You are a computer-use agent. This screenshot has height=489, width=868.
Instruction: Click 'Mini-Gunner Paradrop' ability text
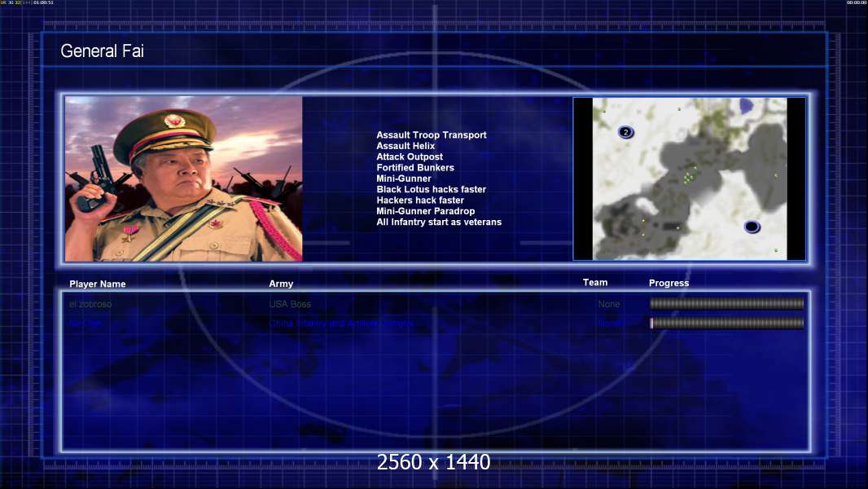tap(425, 211)
